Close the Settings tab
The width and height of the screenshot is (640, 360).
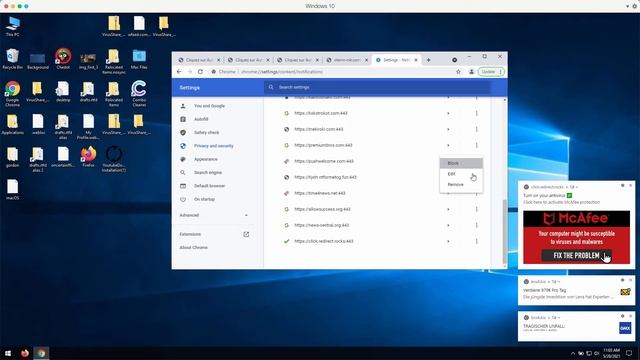click(x=416, y=60)
